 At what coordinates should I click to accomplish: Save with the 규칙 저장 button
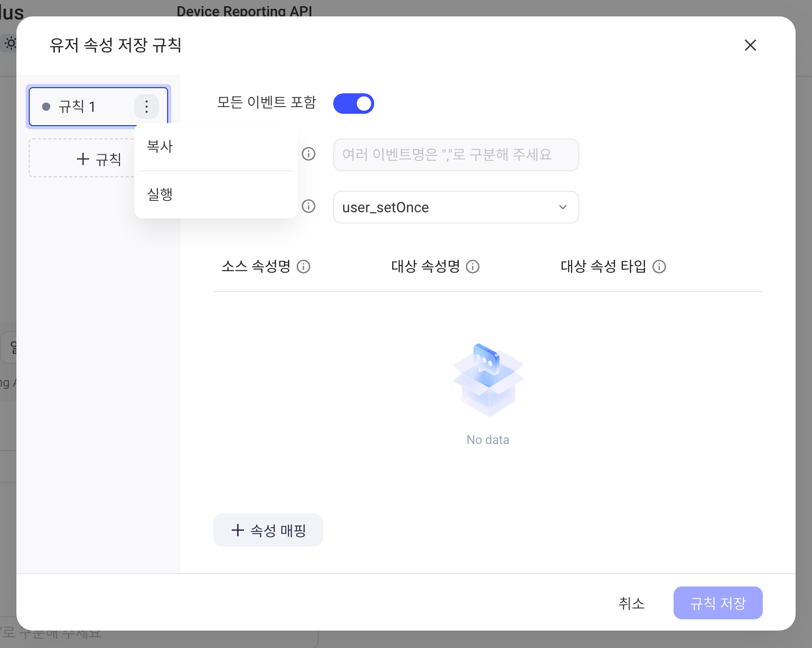point(718,603)
